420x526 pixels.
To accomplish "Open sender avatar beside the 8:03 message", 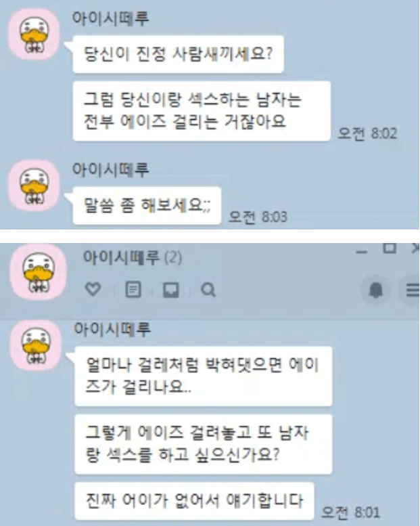I will (34, 185).
